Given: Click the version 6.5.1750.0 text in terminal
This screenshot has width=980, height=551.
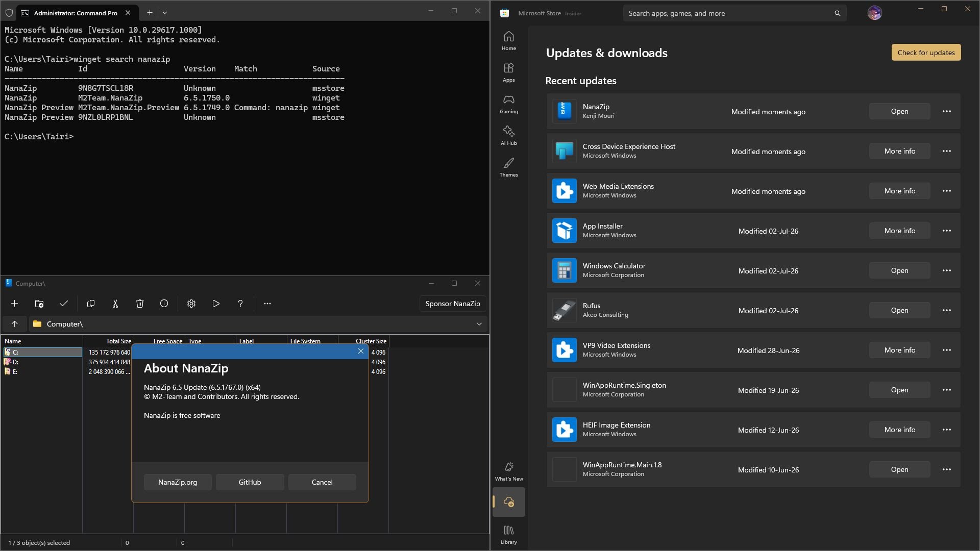Looking at the screenshot, I should pyautogui.click(x=207, y=98).
